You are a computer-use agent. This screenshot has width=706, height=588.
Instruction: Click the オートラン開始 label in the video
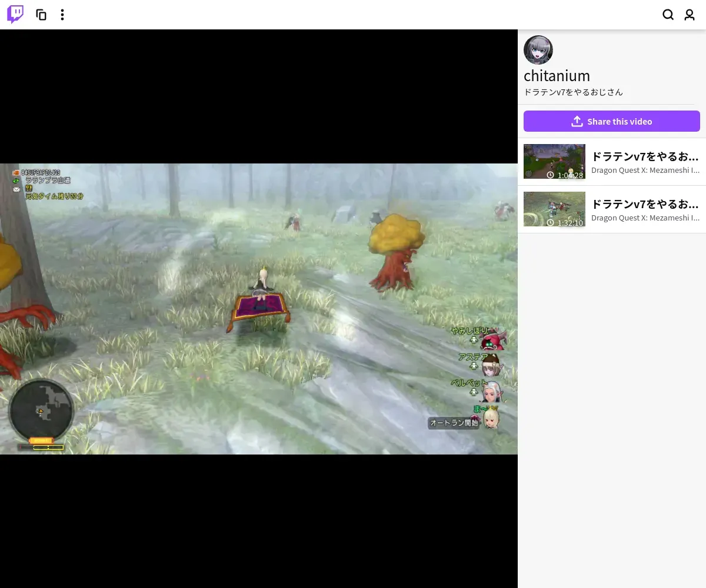pos(454,423)
